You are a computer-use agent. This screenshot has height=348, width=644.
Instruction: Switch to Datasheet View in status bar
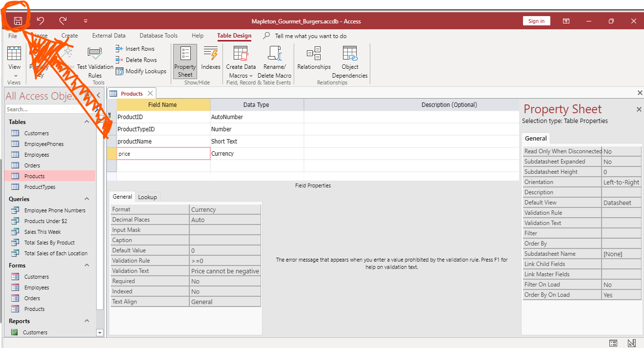pos(613,343)
